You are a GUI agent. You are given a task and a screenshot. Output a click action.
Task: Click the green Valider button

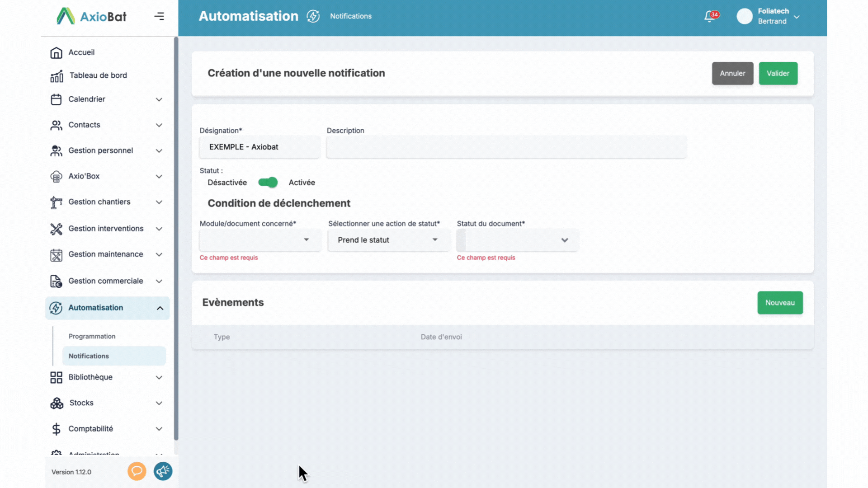tap(778, 73)
